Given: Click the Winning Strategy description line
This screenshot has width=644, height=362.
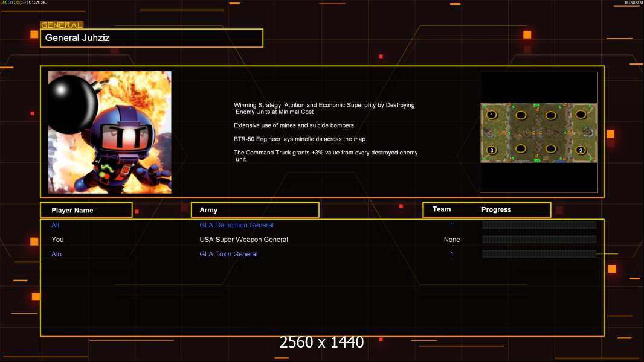Looking at the screenshot, I should tap(324, 108).
